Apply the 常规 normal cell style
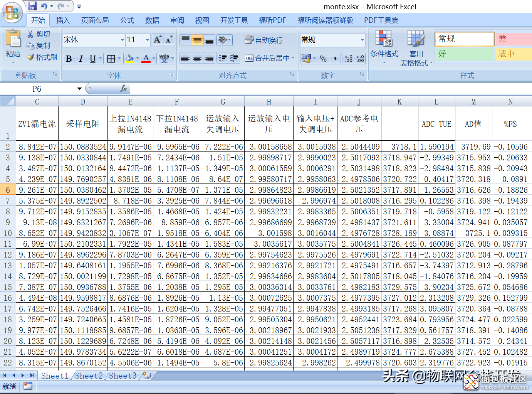 click(464, 39)
